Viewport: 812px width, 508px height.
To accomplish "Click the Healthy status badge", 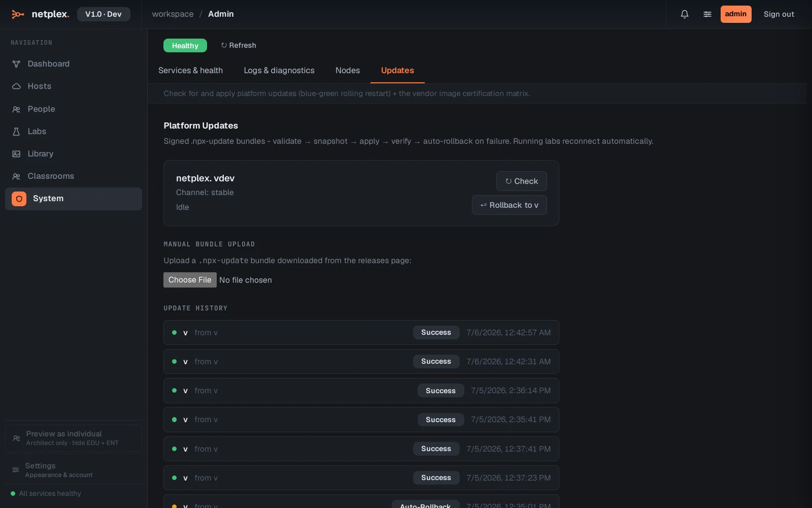I will [x=185, y=46].
